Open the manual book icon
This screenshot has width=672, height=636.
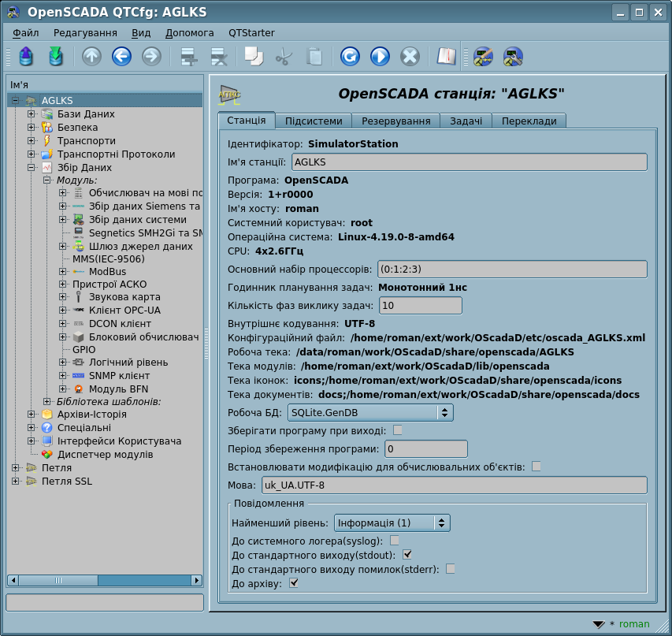tap(446, 56)
